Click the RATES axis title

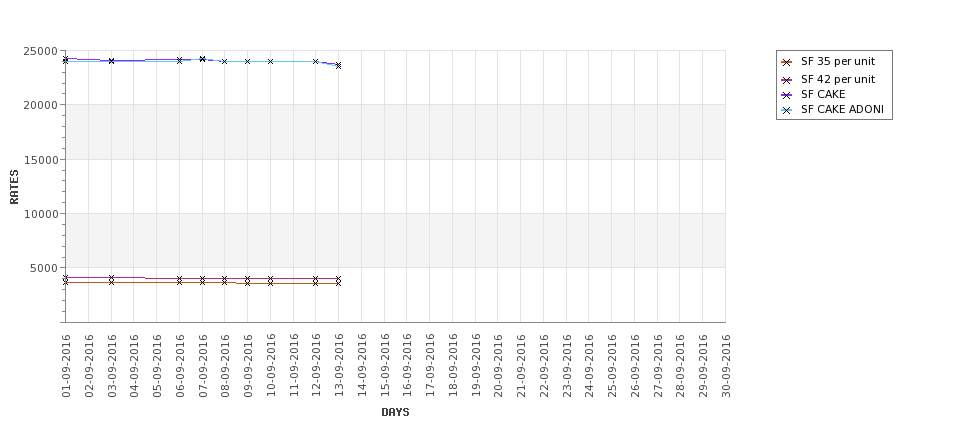14,187
